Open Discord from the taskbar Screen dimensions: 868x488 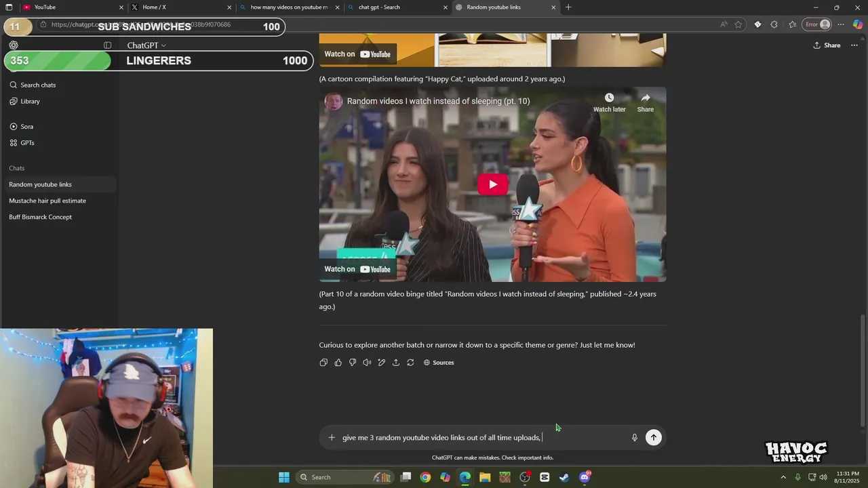tap(585, 477)
